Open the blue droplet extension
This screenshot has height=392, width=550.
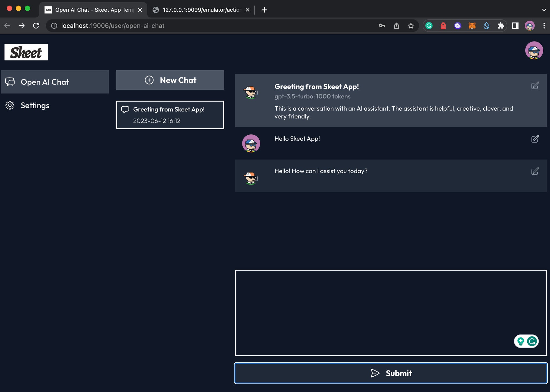[x=486, y=26]
